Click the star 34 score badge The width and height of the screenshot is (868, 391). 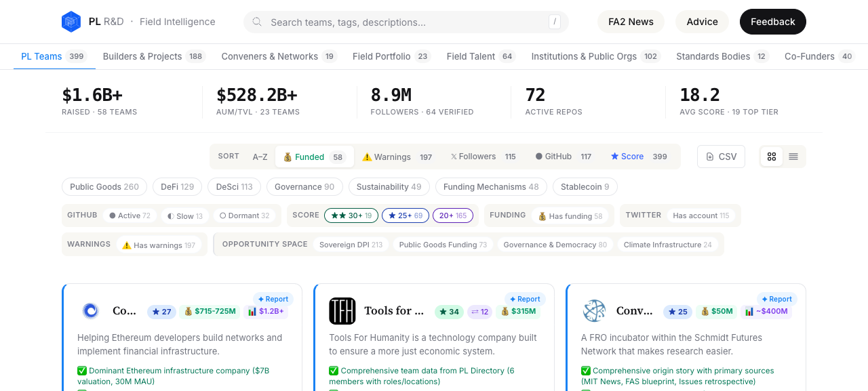(449, 312)
